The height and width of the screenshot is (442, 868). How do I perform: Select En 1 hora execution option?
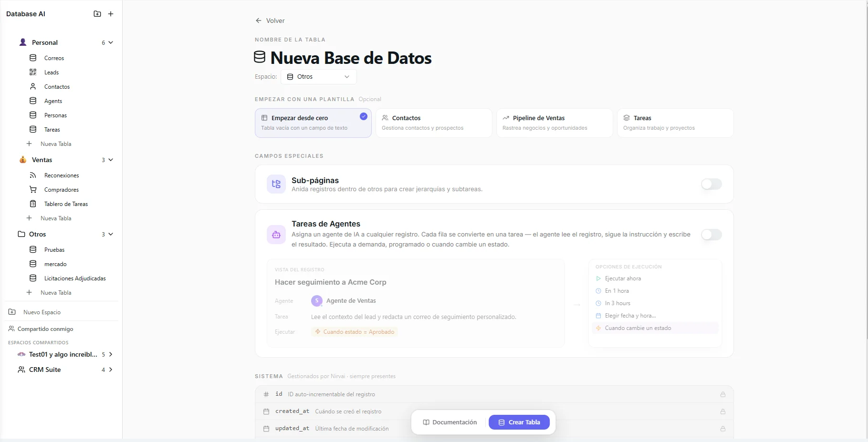pyautogui.click(x=655, y=291)
